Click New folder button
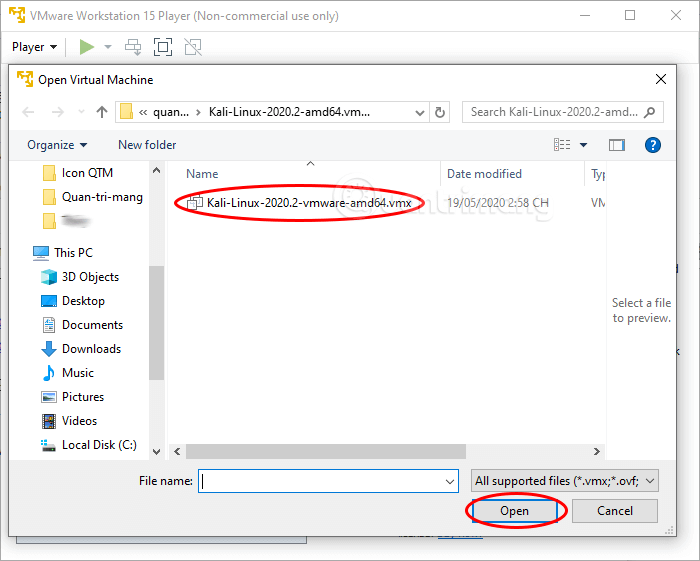The width and height of the screenshot is (700, 561). (x=147, y=145)
